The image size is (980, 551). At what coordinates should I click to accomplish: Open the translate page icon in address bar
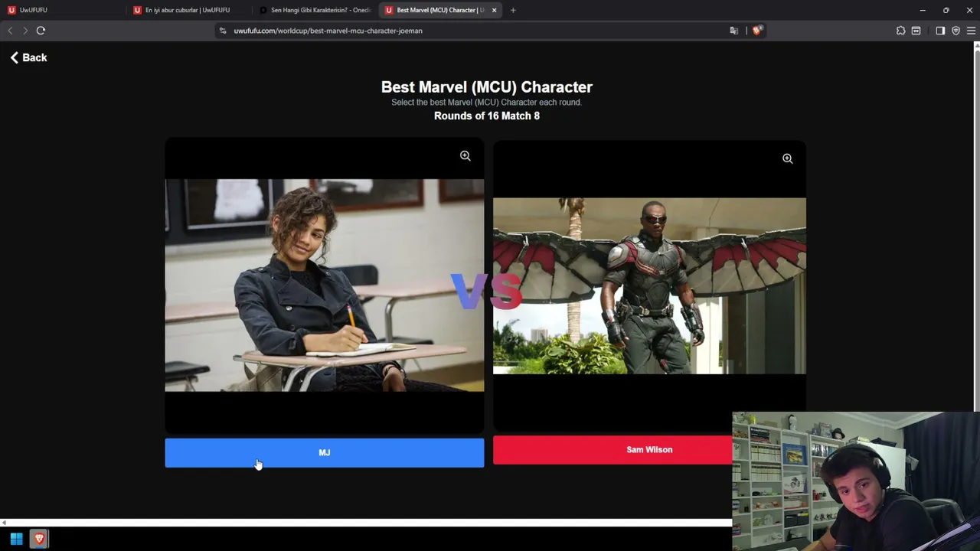734,31
